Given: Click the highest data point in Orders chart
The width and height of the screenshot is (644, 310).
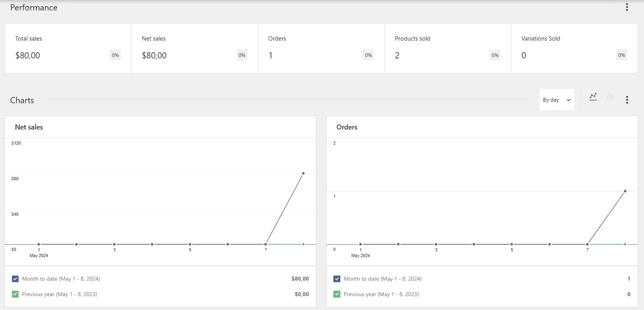Looking at the screenshot, I should click(625, 191).
